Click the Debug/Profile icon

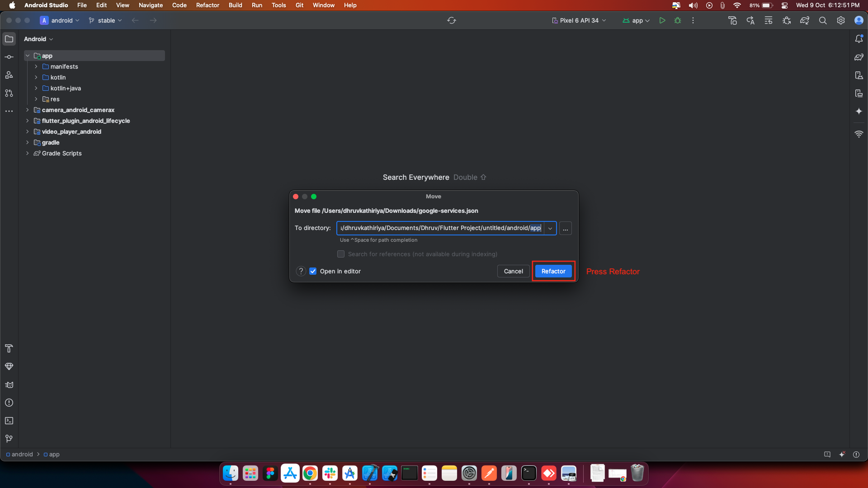tap(677, 20)
